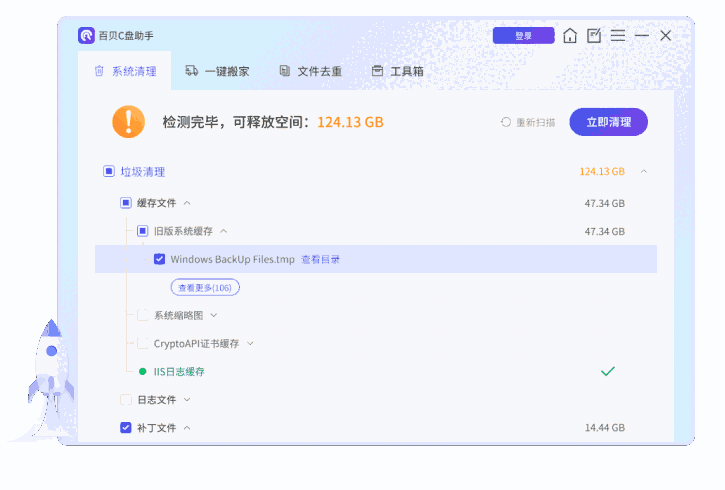The height and width of the screenshot is (490, 725).
Task: Click green check mark on IIS日志缓存 row
Action: [608, 371]
